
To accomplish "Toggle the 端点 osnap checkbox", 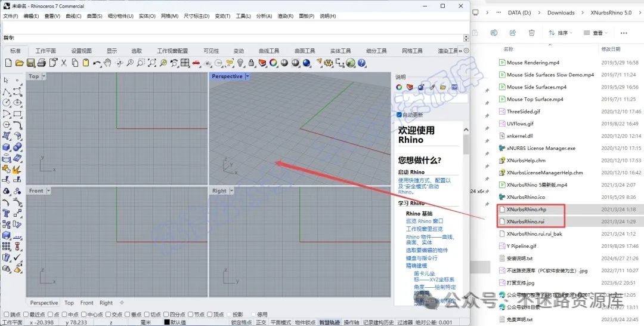I will (6, 315).
